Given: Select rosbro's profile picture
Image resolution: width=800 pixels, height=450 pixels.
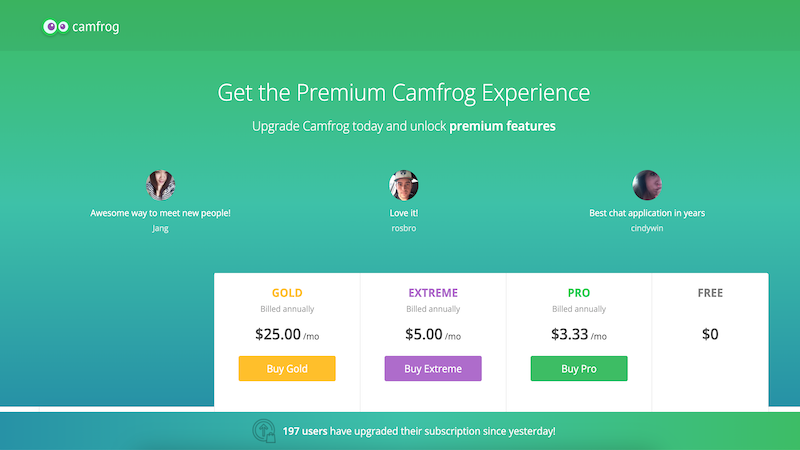Looking at the screenshot, I should click(x=404, y=185).
